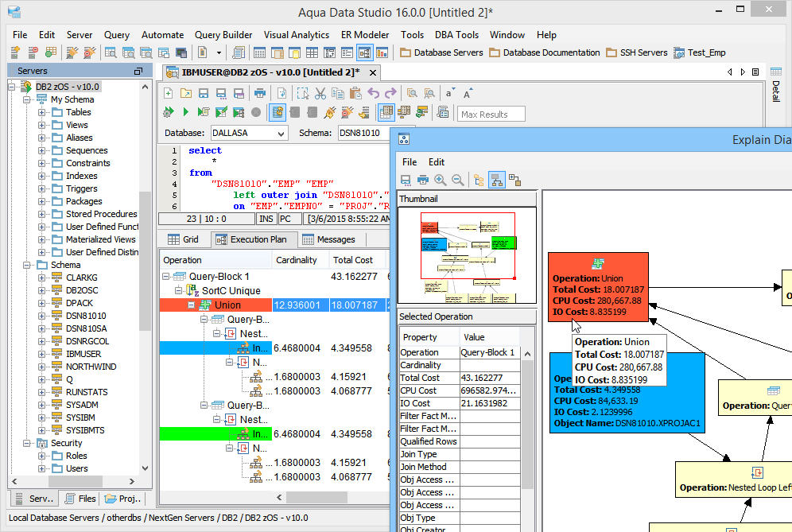
Task: Collapse the My Schema node
Action: (x=26, y=99)
